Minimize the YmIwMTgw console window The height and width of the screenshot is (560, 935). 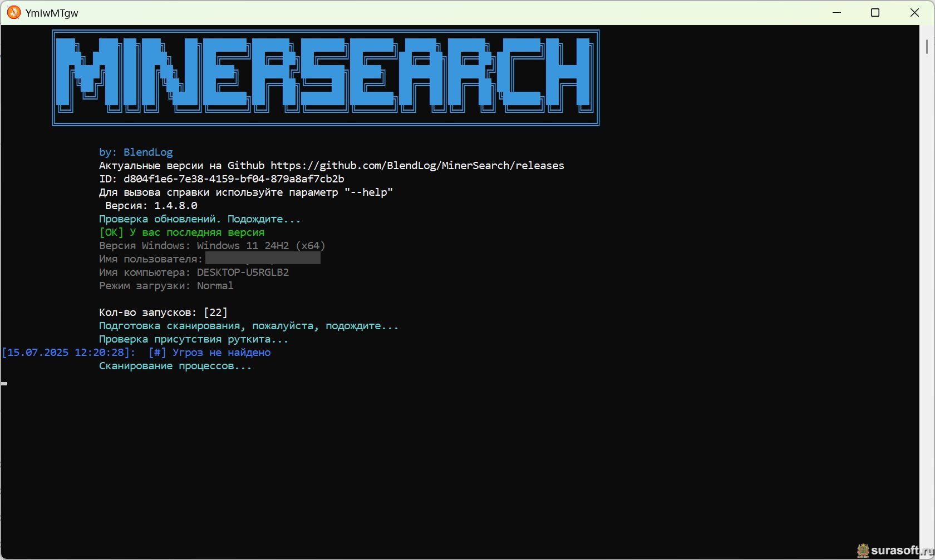point(836,13)
